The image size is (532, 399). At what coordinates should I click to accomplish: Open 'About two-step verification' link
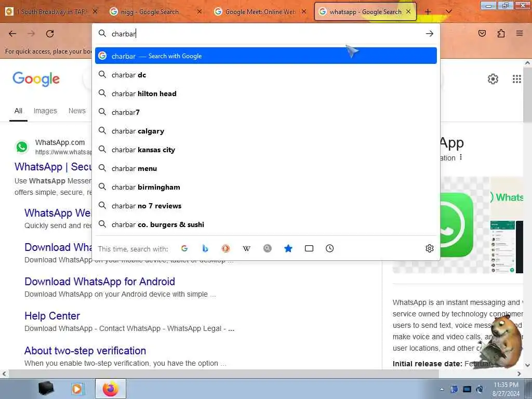(x=85, y=351)
